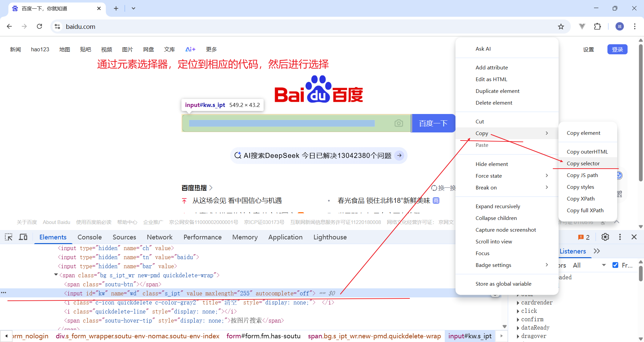This screenshot has height=342, width=644.
Task: Click the camera image-search icon
Action: tap(398, 123)
